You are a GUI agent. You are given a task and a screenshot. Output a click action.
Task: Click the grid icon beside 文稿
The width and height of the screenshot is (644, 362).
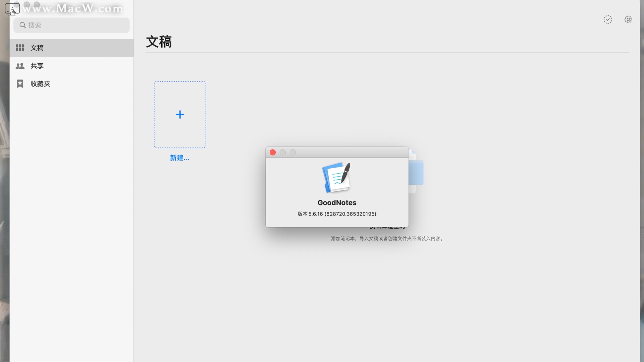(20, 48)
